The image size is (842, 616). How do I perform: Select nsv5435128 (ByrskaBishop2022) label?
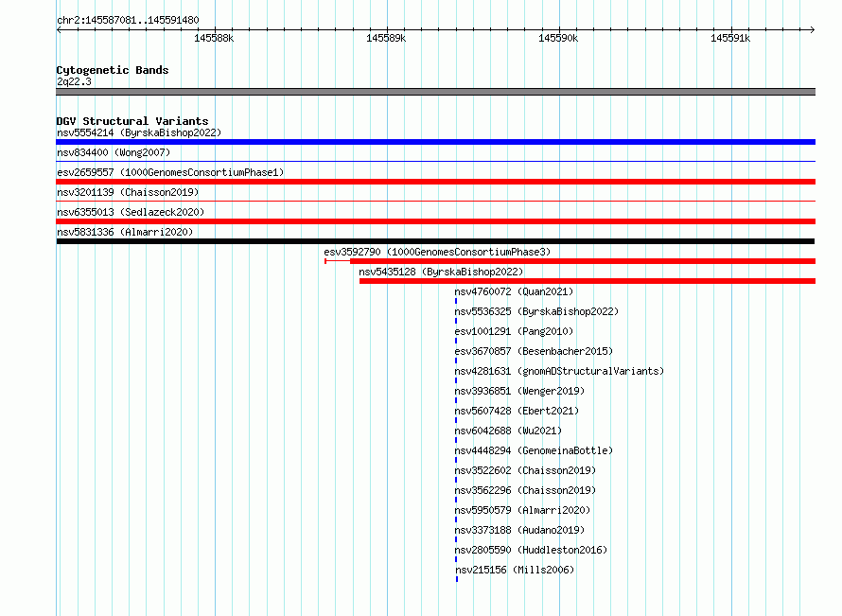click(441, 272)
